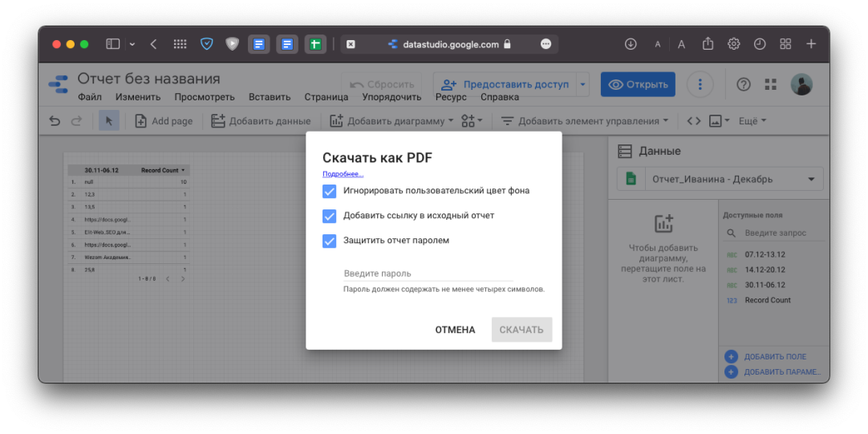
Task: Click the Record Count sort arrow in table
Action: (183, 170)
